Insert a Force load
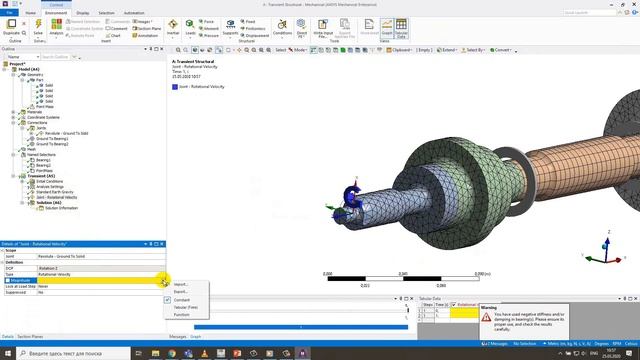The image size is (640, 360). (207, 22)
